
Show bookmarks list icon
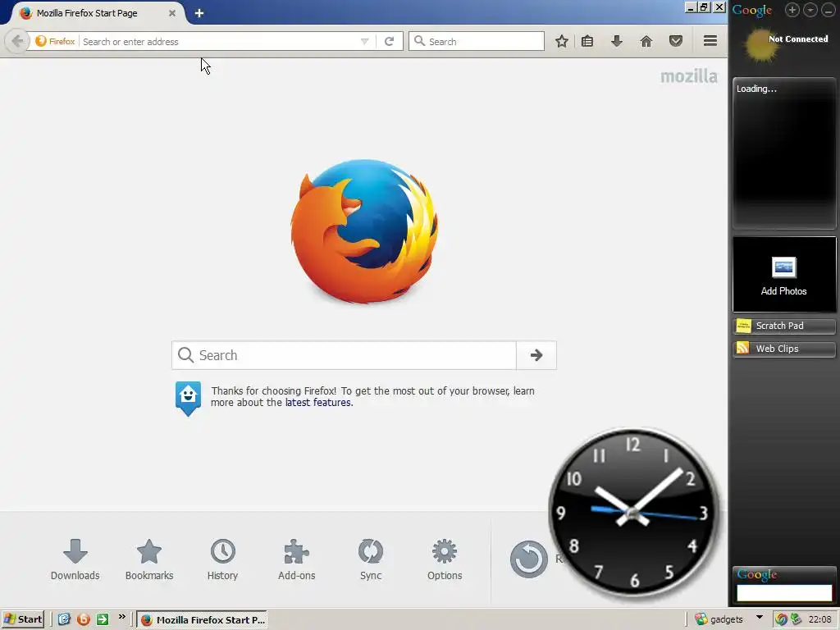587,41
